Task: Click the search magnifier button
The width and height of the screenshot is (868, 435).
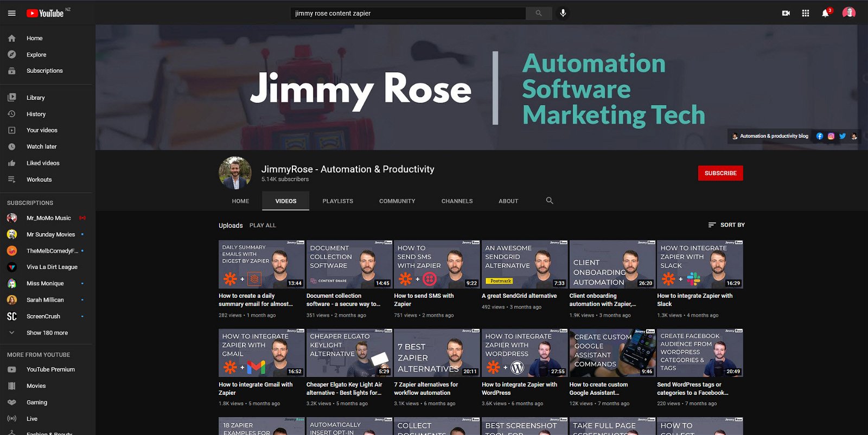Action: [x=539, y=13]
